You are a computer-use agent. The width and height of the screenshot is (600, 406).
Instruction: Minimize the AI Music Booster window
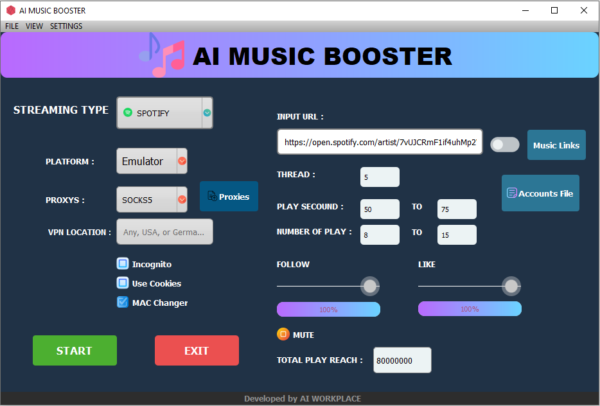(525, 10)
